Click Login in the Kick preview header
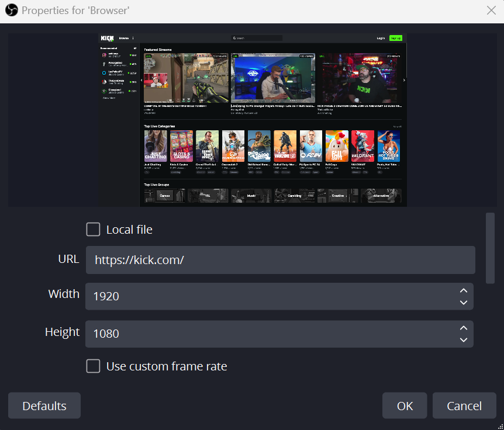The width and height of the screenshot is (504, 430). tap(381, 37)
